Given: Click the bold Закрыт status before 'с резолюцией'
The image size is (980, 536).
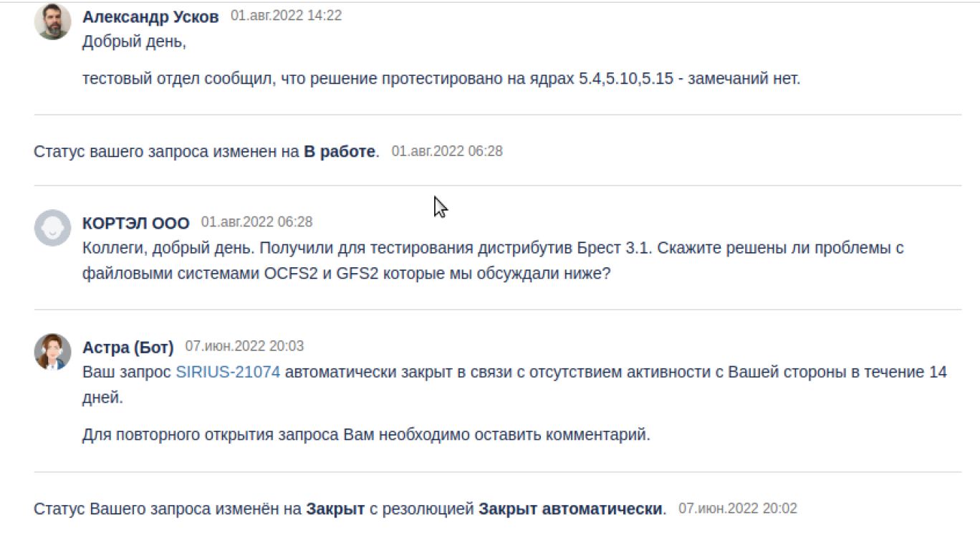Looking at the screenshot, I should coord(335,509).
